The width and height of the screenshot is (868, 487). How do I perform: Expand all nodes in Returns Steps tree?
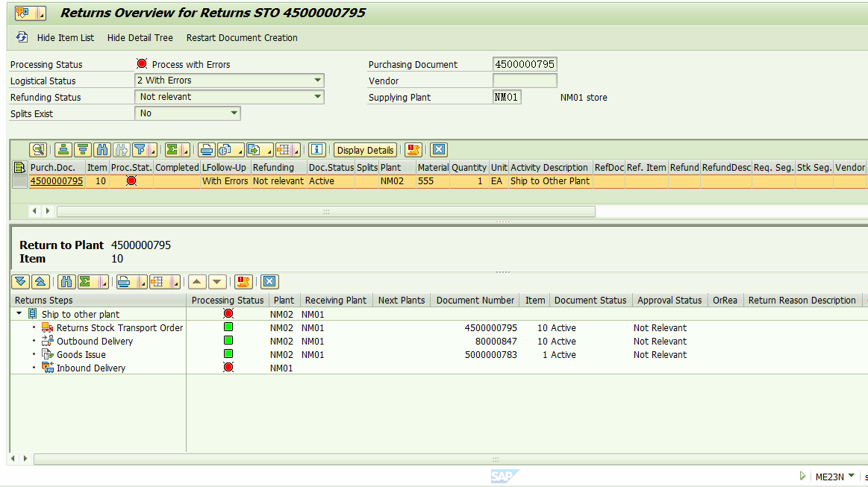(x=20, y=282)
